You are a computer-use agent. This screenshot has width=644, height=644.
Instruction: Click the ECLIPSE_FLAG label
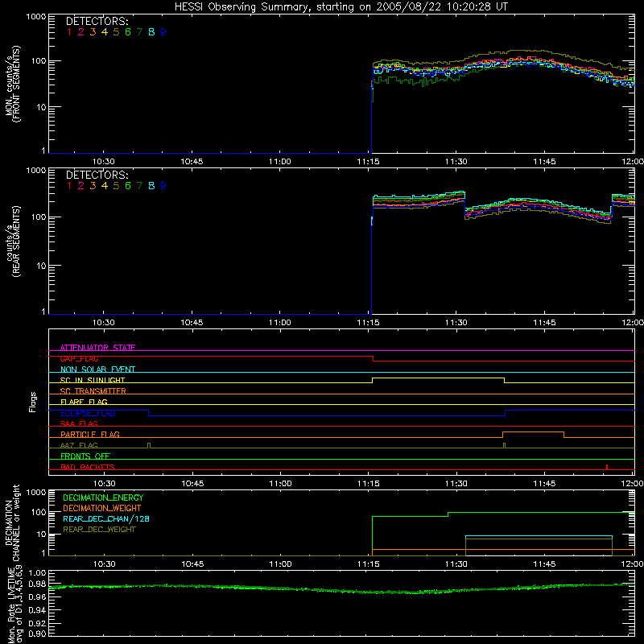88,413
